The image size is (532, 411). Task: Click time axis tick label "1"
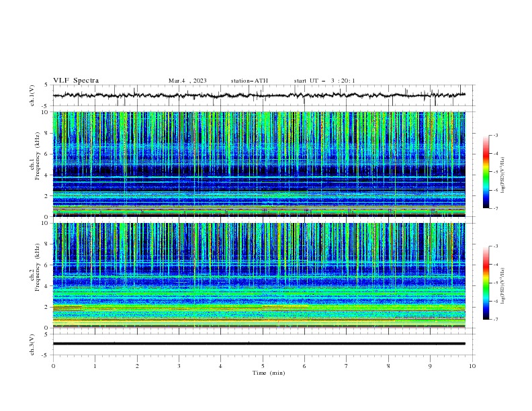point(95,366)
